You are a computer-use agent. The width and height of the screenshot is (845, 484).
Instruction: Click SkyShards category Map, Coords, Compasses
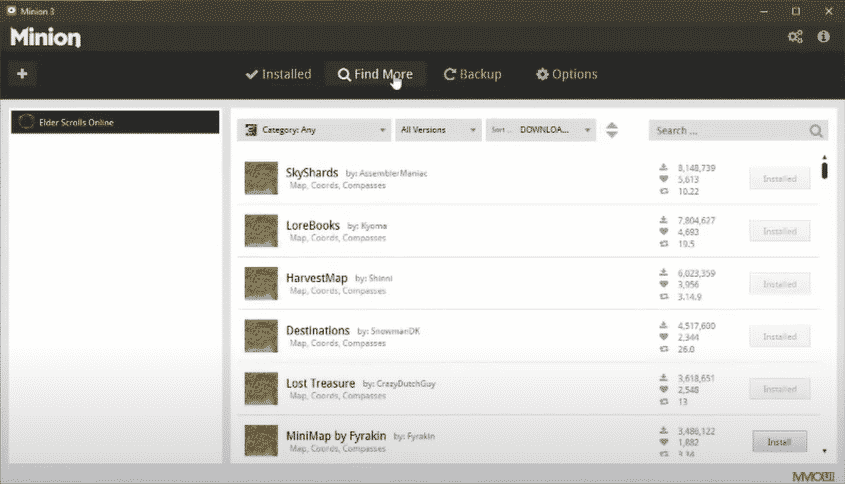tap(337, 185)
